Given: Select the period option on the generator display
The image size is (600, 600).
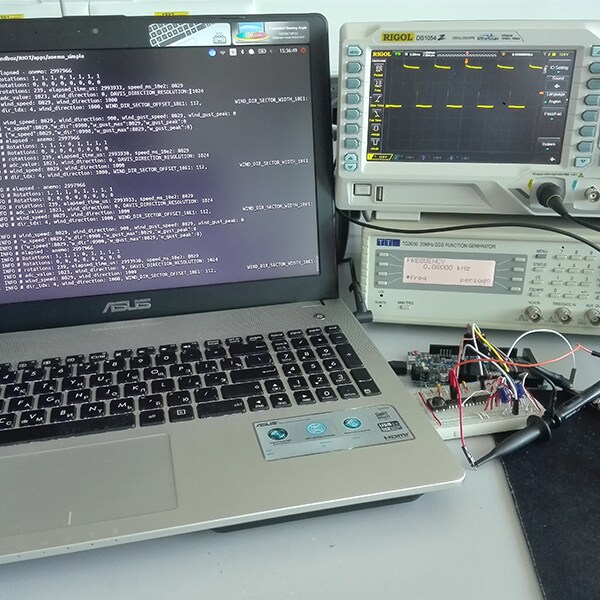Looking at the screenshot, I should pos(475,280).
